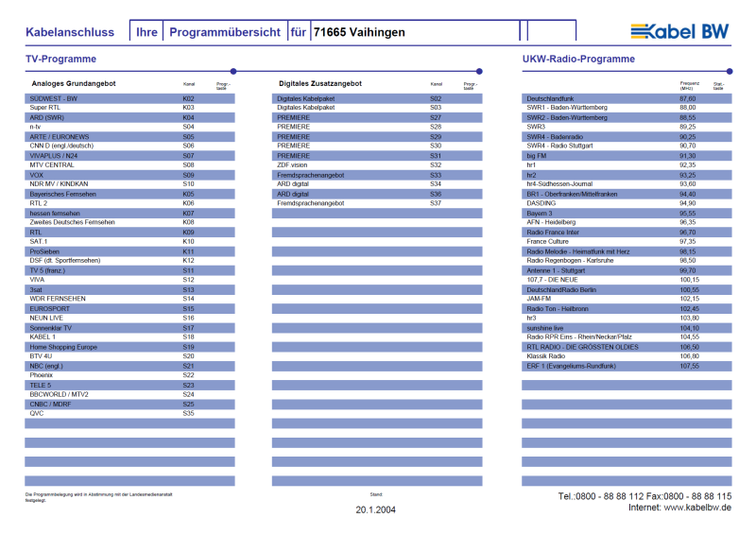
Task: Click the JAM-FM radio row
Action: (627, 299)
